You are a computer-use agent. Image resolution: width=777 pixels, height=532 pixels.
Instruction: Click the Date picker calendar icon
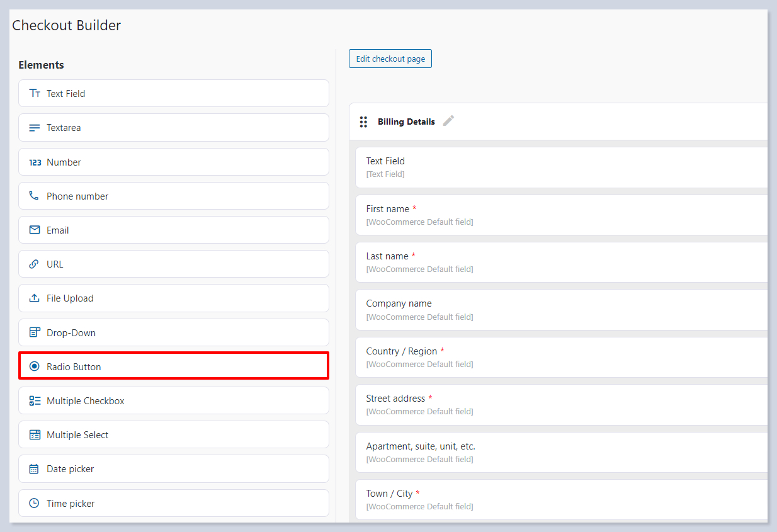coord(34,469)
